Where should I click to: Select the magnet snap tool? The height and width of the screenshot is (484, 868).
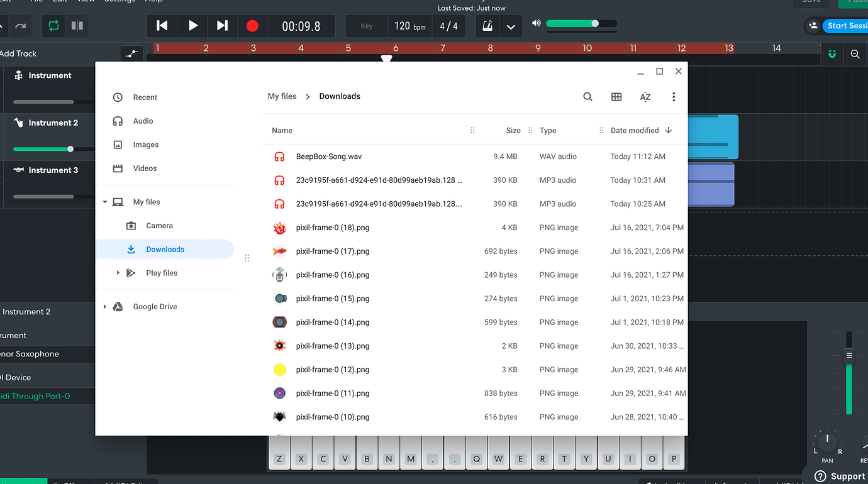click(x=832, y=54)
